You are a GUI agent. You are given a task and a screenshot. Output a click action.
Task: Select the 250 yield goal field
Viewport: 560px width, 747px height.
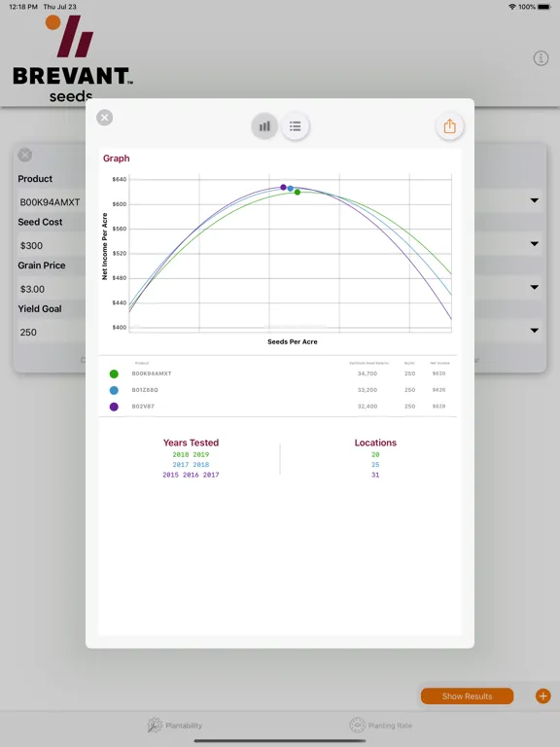pos(52,332)
